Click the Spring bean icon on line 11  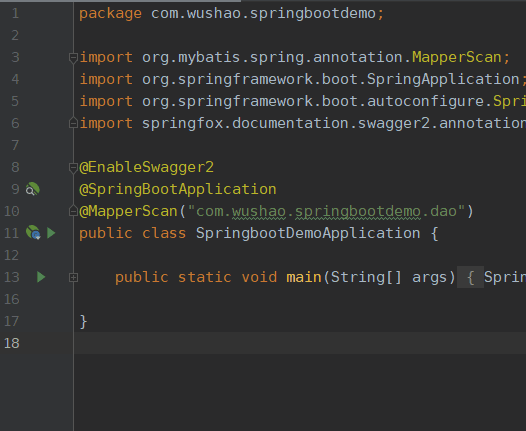pyautogui.click(x=33, y=232)
